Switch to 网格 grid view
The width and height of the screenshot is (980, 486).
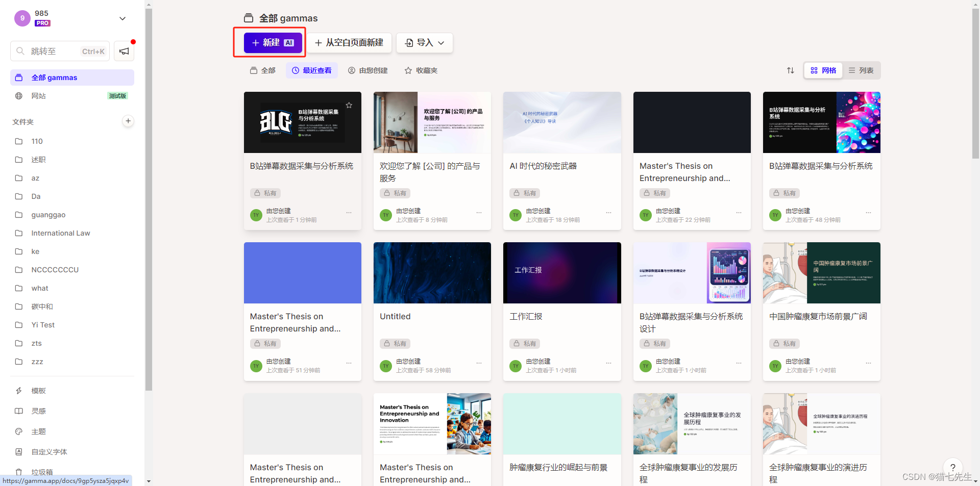pos(823,70)
